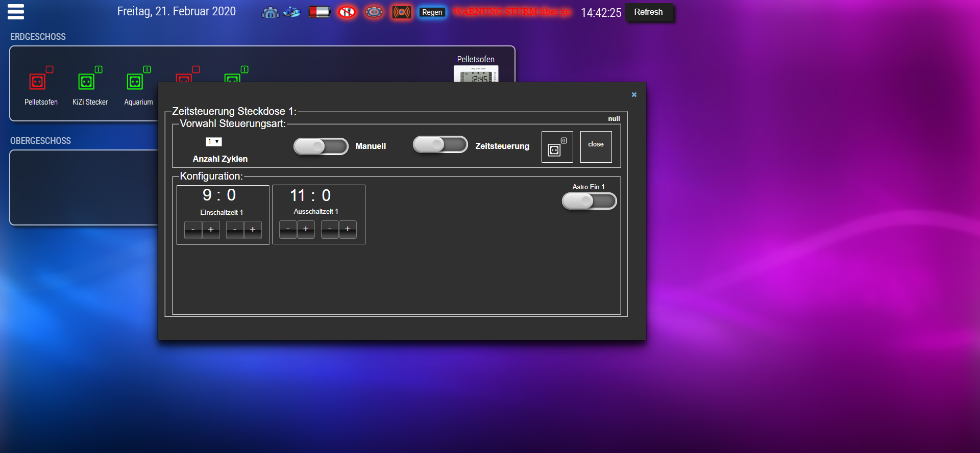Click the Pelletsofen thermostat thumbnail
The image size is (980, 453).
click(x=476, y=75)
